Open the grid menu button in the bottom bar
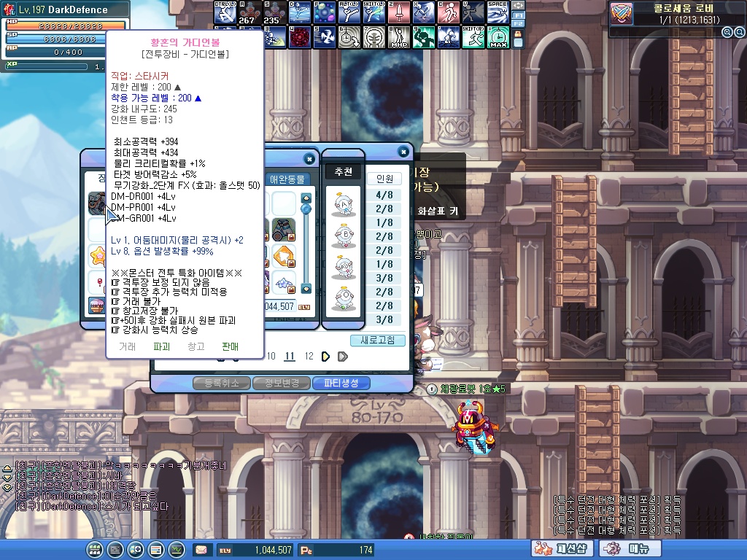Screen dimensions: 747x560 pos(94,550)
